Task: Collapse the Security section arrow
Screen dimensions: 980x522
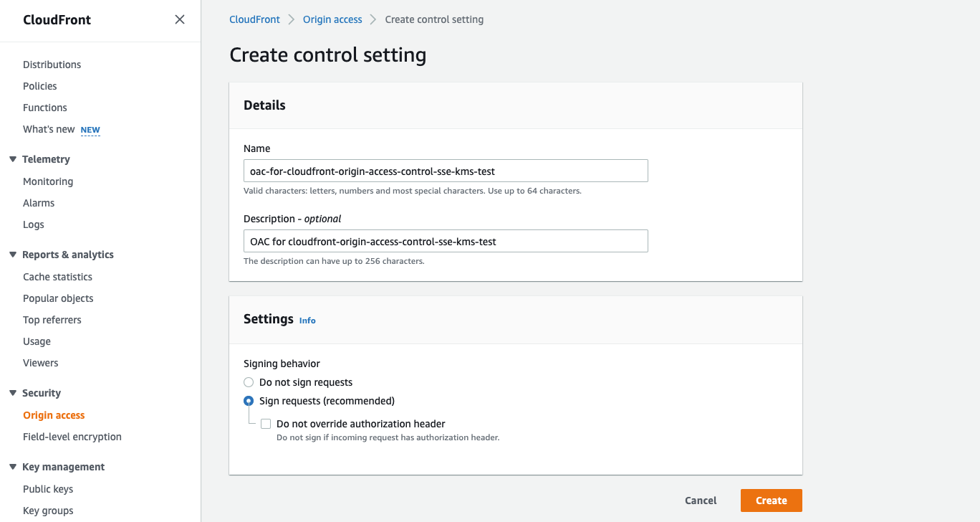Action: tap(13, 393)
